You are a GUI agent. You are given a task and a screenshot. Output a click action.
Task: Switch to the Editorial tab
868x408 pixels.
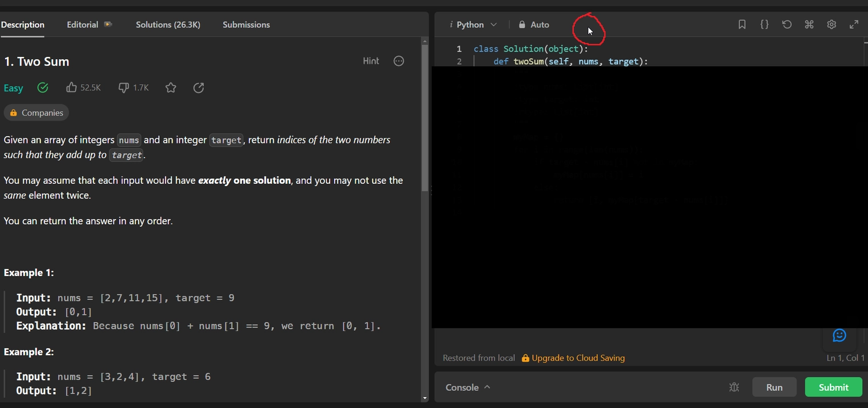point(83,24)
